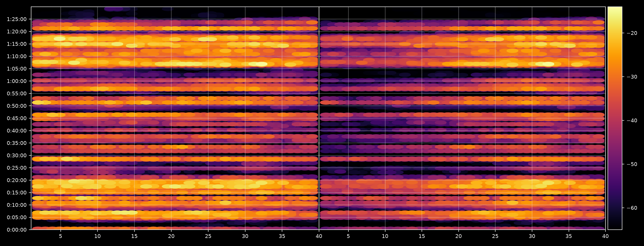This screenshot has height=246, width=644.
Task: Click x-axis label 5 under the left heatmap
Action: coord(60,236)
